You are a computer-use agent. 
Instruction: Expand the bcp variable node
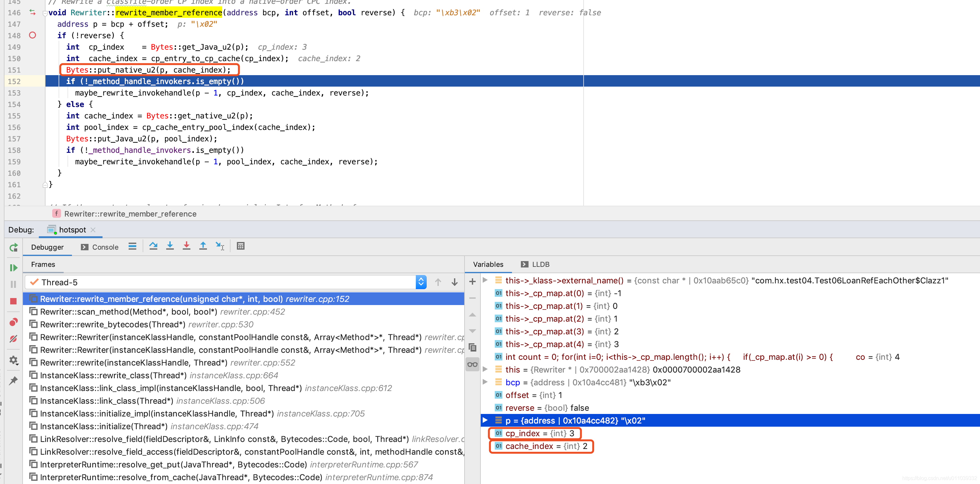click(485, 382)
